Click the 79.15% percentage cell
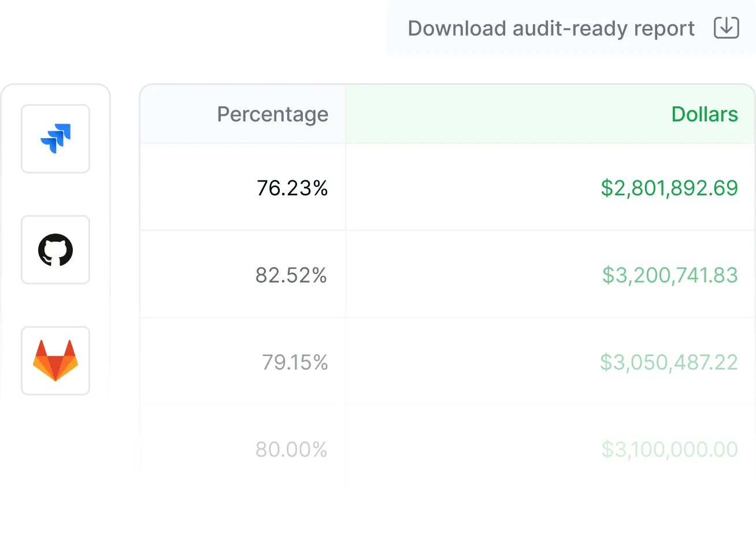Viewport: 756px width, 548px height. 294,362
